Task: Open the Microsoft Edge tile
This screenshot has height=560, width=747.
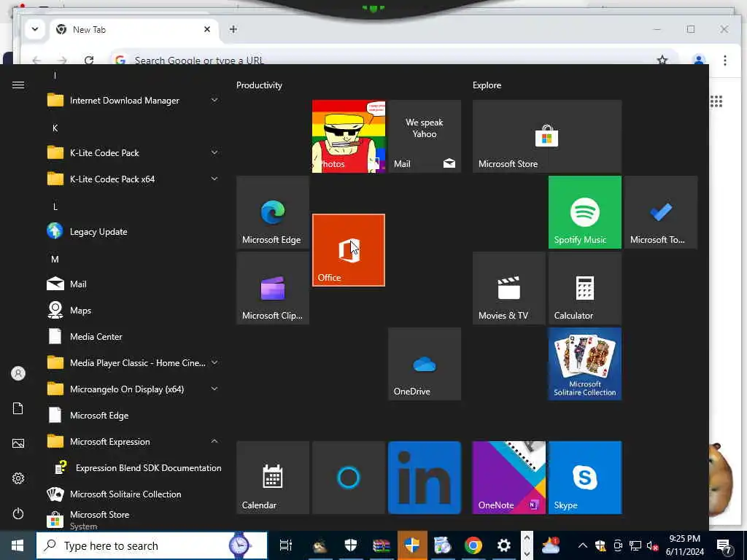Action: (x=273, y=212)
